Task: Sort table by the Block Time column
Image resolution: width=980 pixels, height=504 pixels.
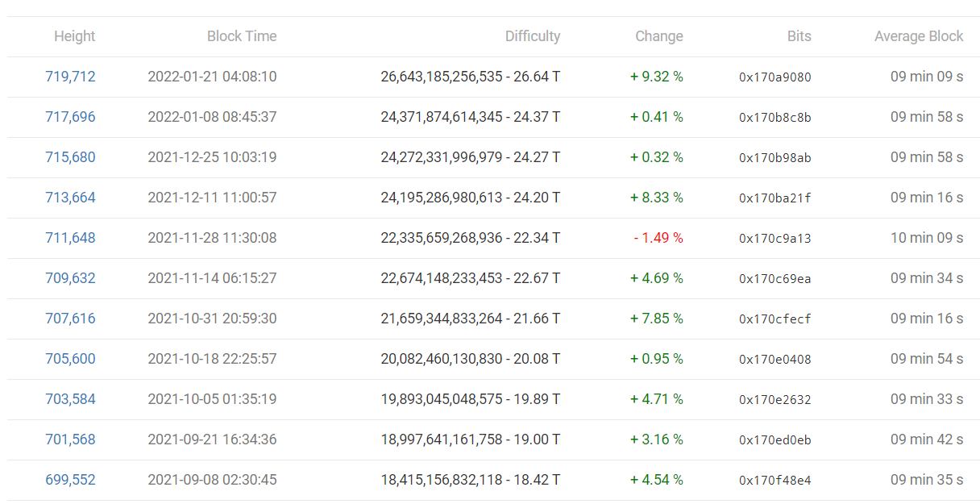Action: (x=242, y=36)
